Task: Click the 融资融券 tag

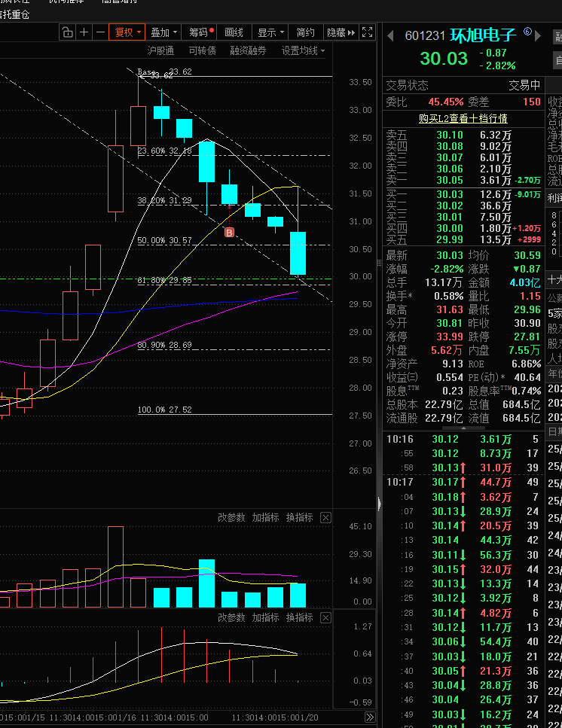Action: coord(248,50)
